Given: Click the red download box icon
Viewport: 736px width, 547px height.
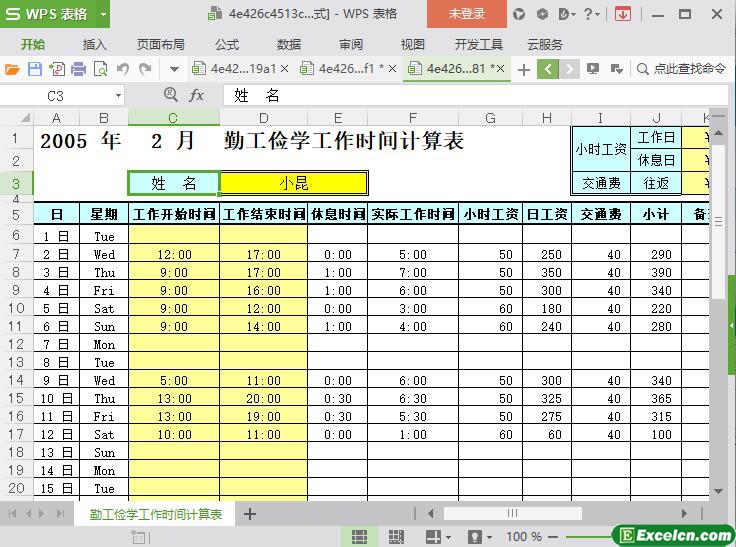Looking at the screenshot, I should point(623,15).
